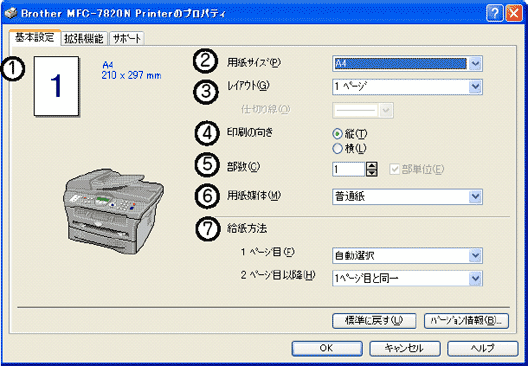Click the キャンセル button
528x366 pixels.
tap(405, 348)
